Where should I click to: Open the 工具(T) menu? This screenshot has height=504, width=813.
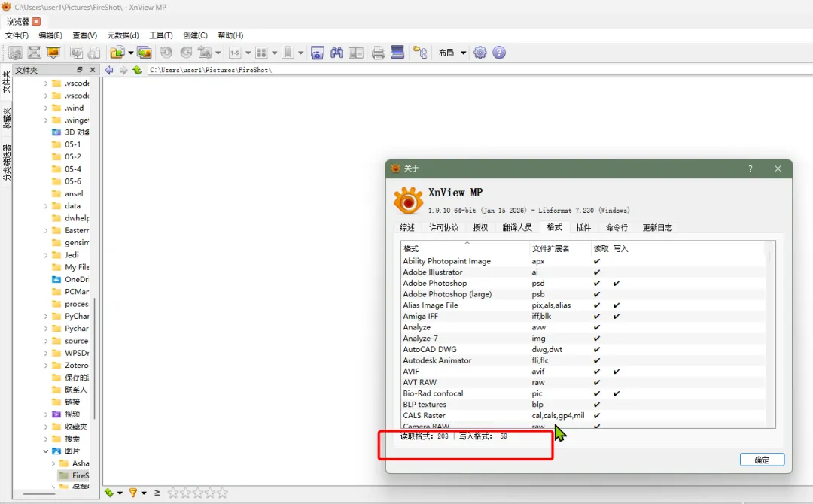(161, 35)
